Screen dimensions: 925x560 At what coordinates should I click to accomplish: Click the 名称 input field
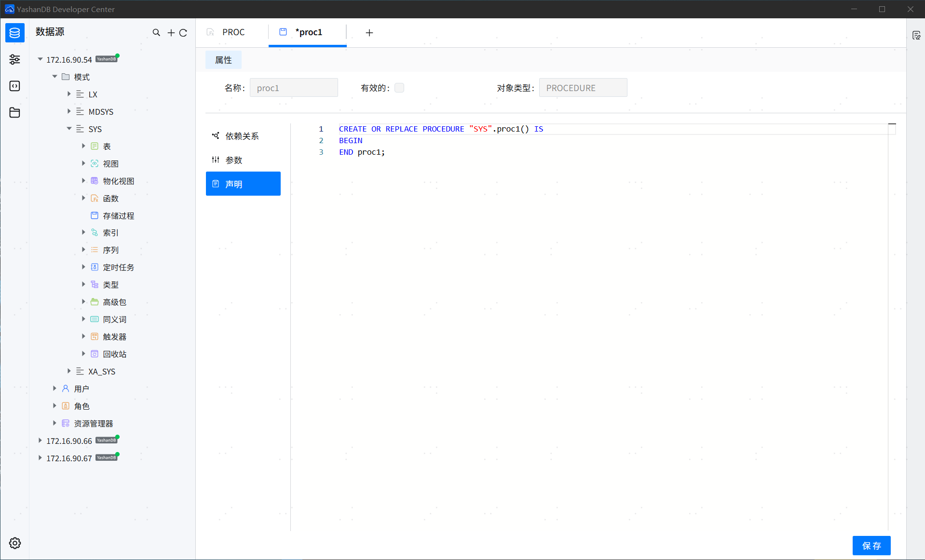pyautogui.click(x=294, y=88)
